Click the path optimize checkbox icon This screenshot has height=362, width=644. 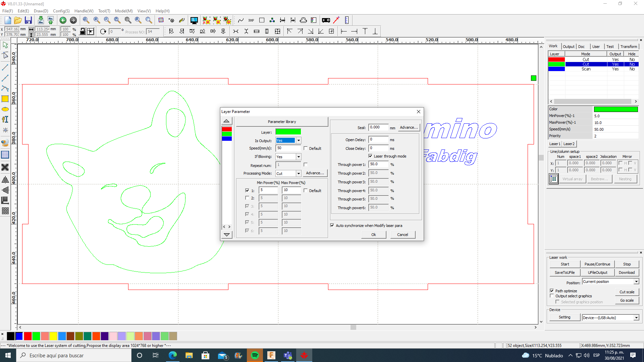(551, 290)
